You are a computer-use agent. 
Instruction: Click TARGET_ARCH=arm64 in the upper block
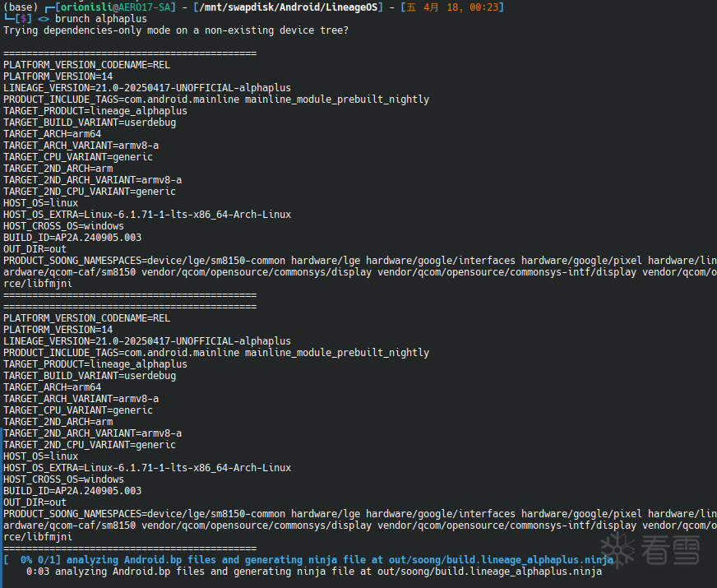52,134
